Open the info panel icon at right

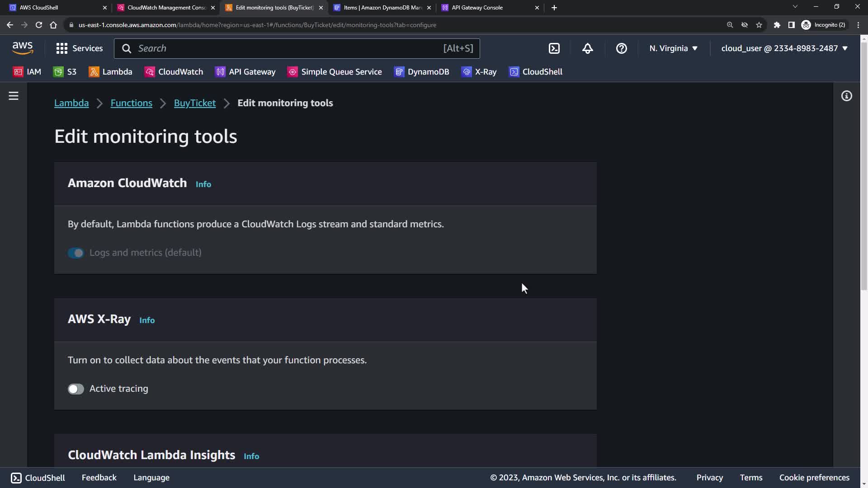coord(846,96)
